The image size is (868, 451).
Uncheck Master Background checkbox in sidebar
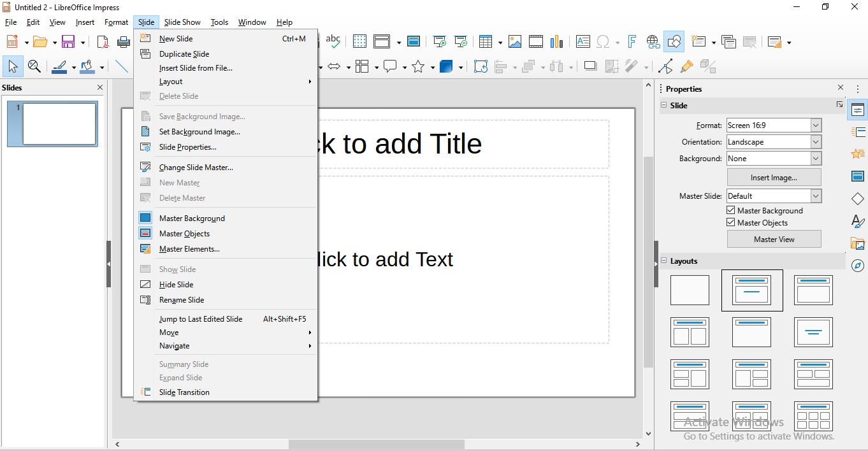[x=731, y=210]
